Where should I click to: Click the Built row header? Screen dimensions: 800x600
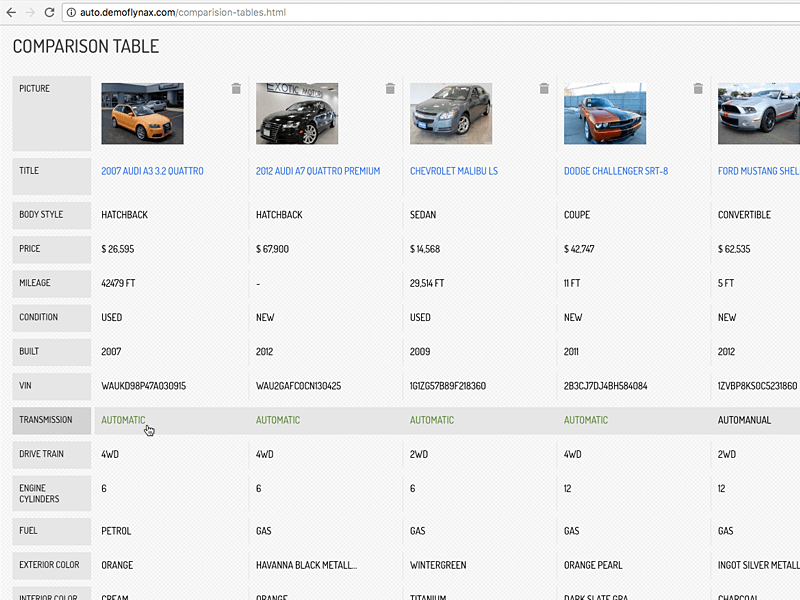click(x=52, y=352)
